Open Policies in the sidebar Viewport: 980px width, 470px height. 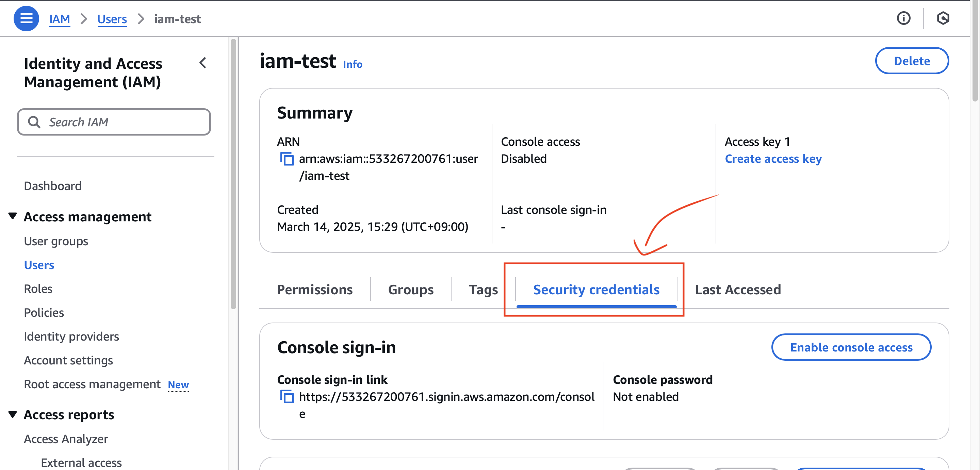44,313
